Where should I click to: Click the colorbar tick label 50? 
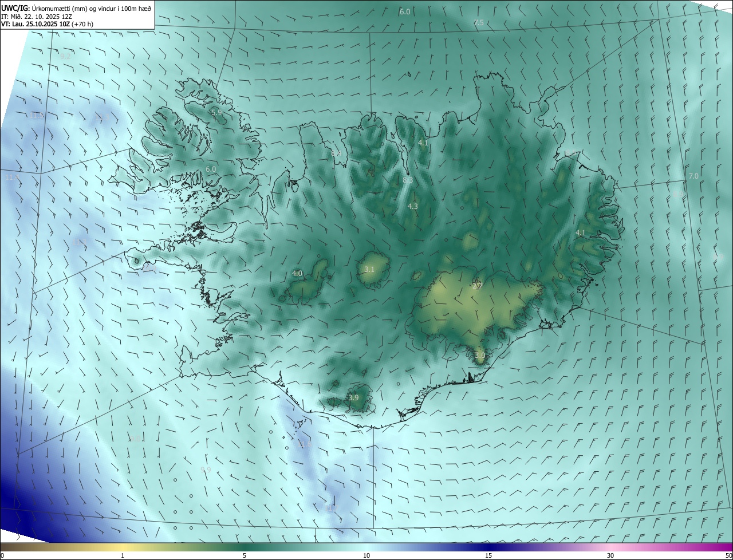tap(728, 555)
